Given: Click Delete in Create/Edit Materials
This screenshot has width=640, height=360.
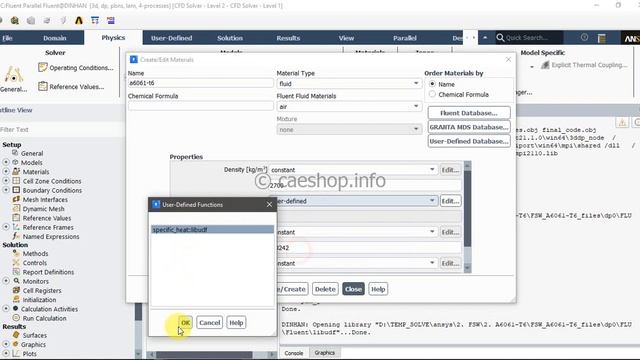Looking at the screenshot, I should pos(325,289).
